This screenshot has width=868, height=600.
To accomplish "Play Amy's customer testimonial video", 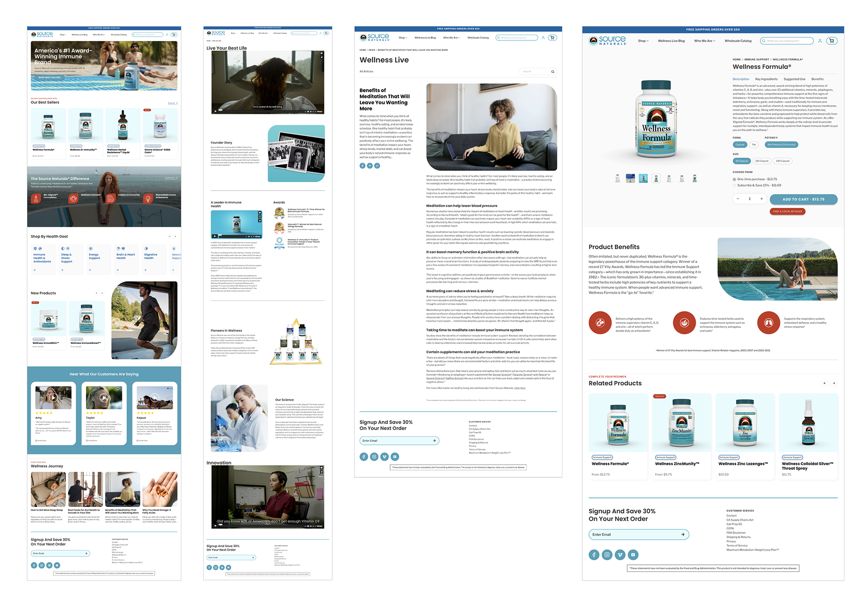I will pos(53,398).
